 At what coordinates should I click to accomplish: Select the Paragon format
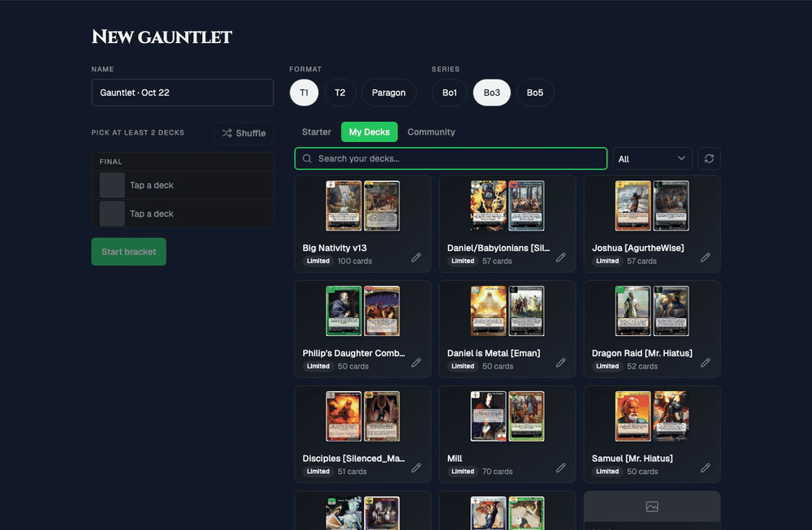click(389, 93)
